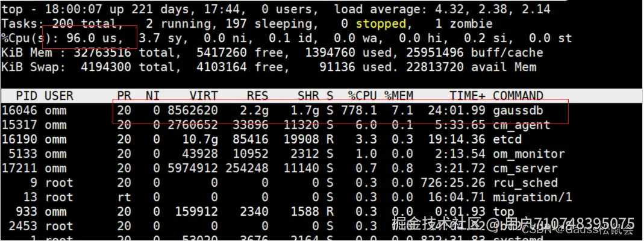Click the '%CPU' column header

(x=363, y=96)
